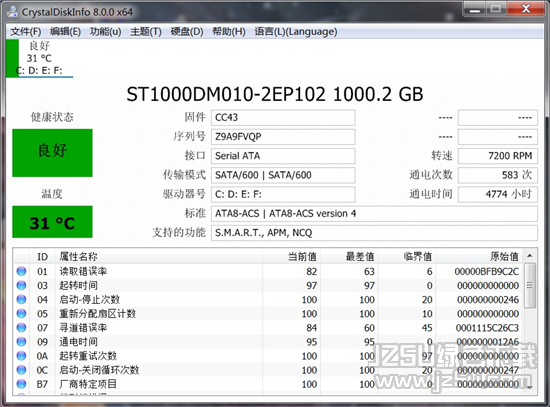Select the C: D: E: F: disk tab
The image size is (550, 407).
pos(40,58)
